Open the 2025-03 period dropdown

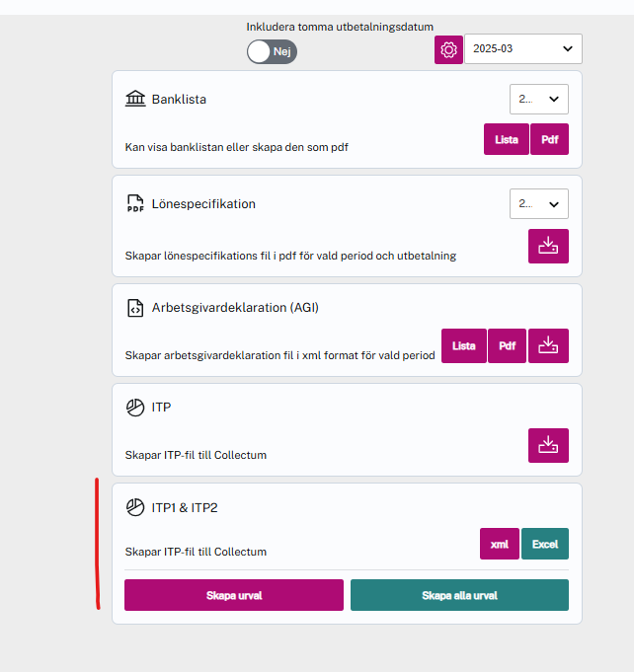[522, 48]
